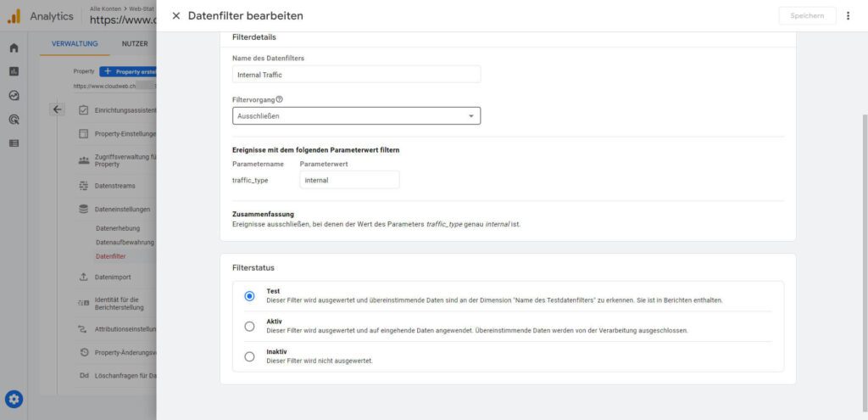This screenshot has height=420, width=868.
Task: Open the three-dot more options menu
Action: tap(848, 16)
